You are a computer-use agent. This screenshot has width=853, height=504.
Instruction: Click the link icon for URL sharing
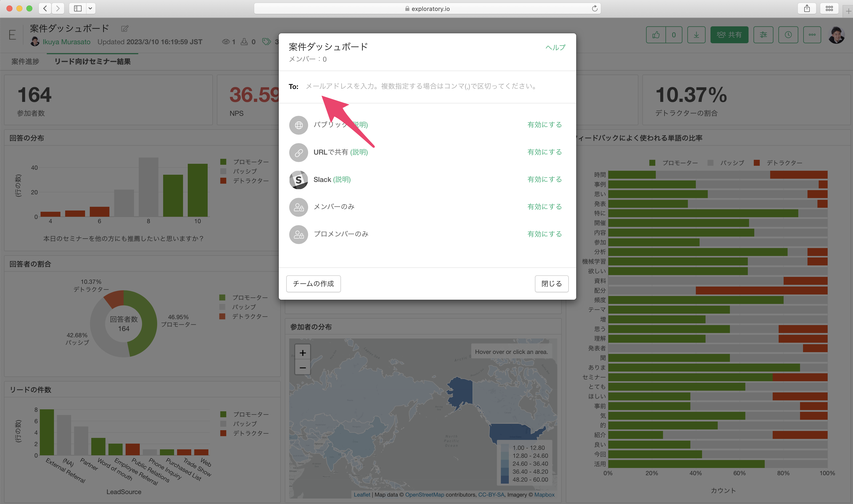(298, 153)
